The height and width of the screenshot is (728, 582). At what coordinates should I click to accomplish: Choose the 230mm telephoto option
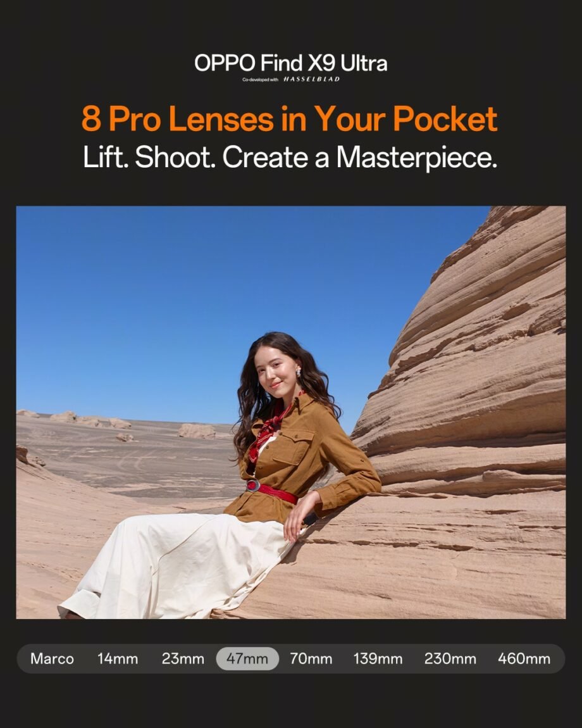450,659
